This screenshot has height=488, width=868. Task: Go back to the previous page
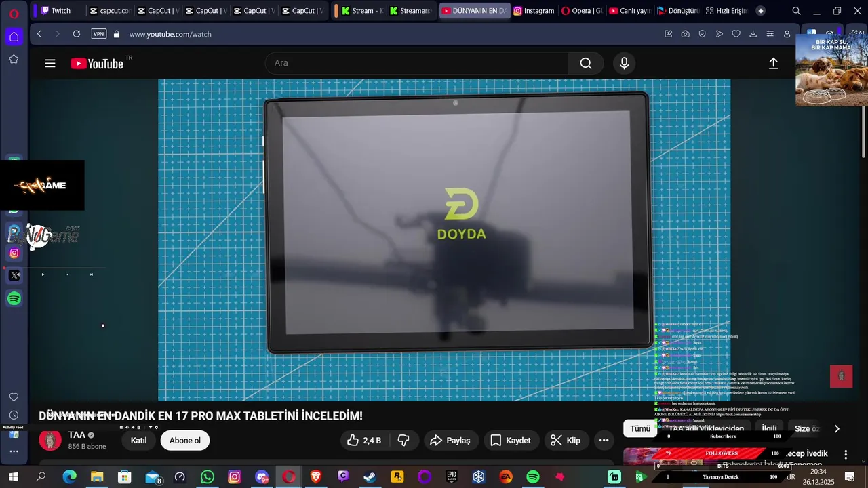point(39,34)
